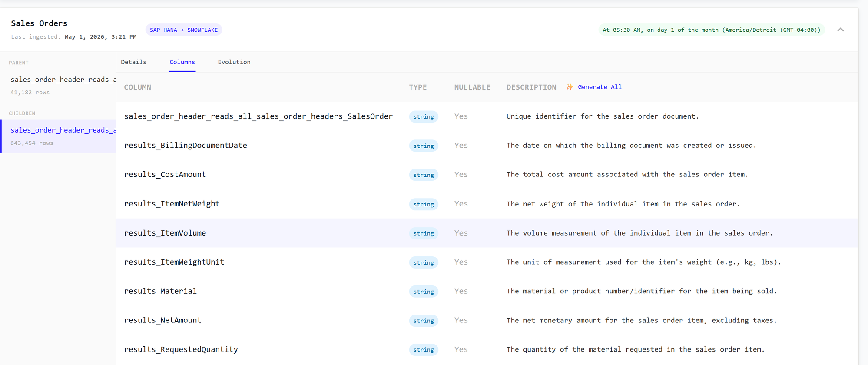Click description 'Unique identifier for the sales order document.'

(x=603, y=116)
